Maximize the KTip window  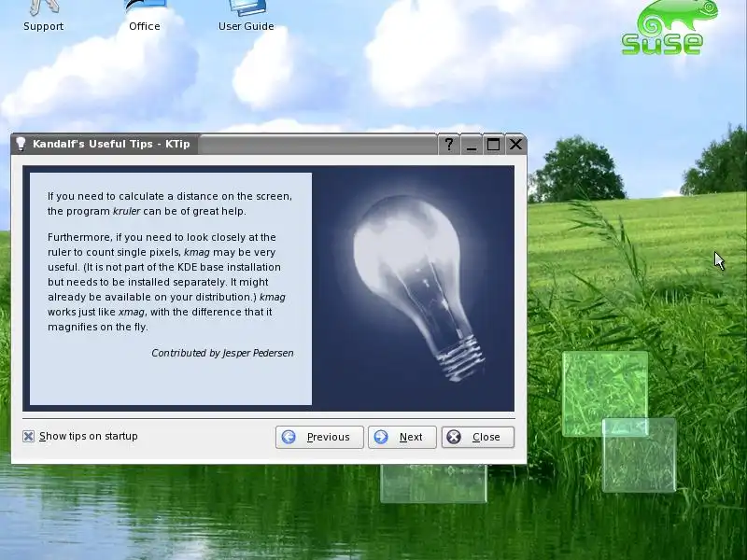[493, 145]
